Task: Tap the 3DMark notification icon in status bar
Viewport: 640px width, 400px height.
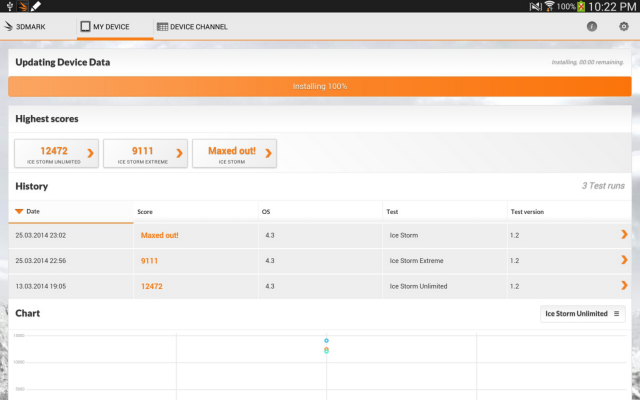Action: (23, 6)
